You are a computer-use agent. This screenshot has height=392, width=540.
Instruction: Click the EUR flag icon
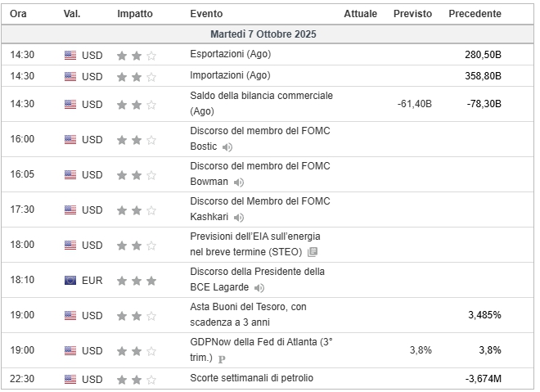pos(70,280)
